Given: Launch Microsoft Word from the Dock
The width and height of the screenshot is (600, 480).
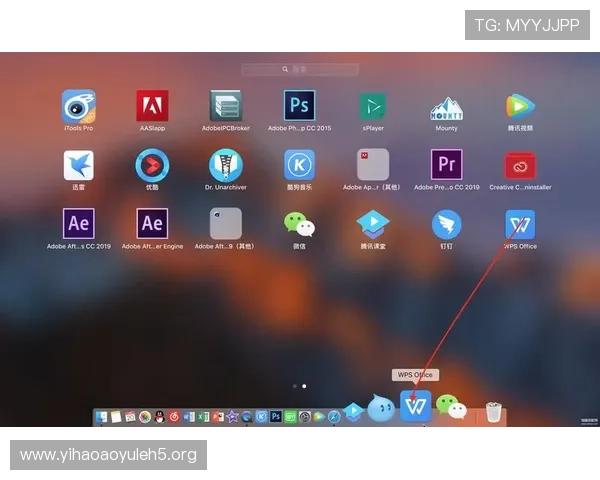Looking at the screenshot, I should click(189, 416).
